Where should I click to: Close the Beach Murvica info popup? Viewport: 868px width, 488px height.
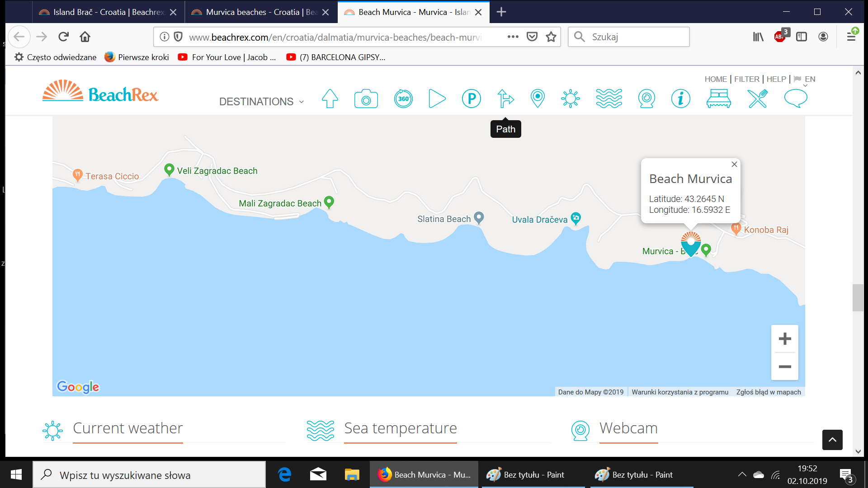(734, 164)
